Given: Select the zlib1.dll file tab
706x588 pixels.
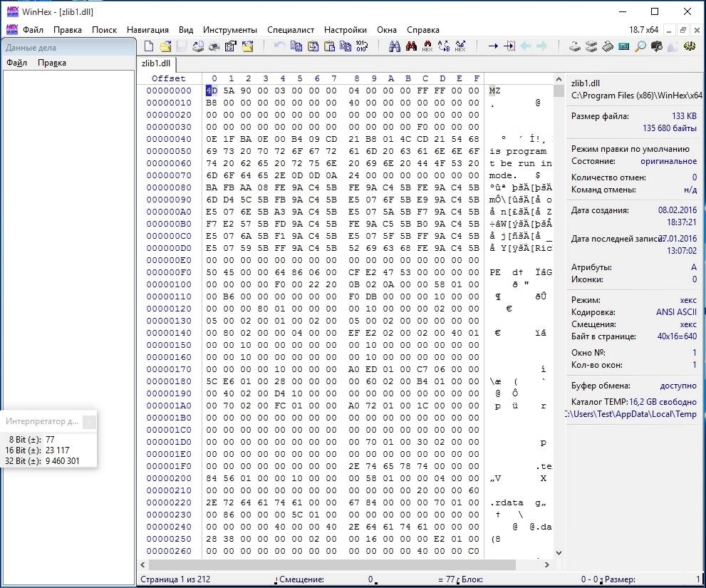Looking at the screenshot, I should pyautogui.click(x=156, y=63).
